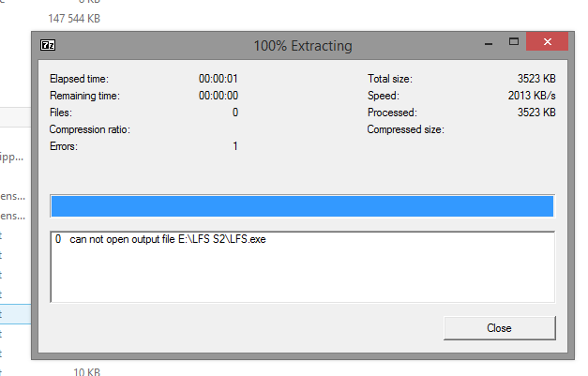
Task: Close the extraction dialog with Close button
Action: [500, 328]
